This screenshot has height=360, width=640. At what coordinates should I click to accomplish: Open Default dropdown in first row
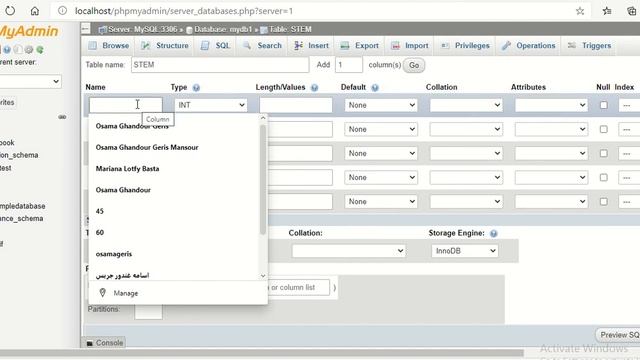(381, 105)
